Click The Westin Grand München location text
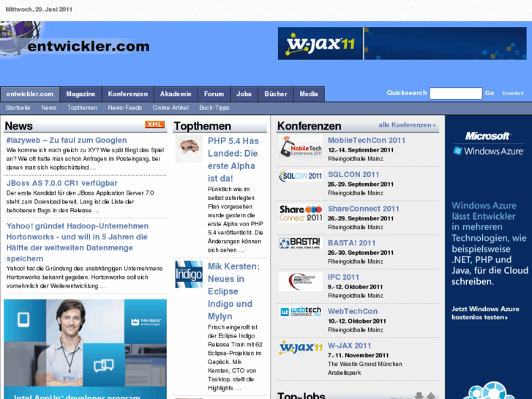This screenshot has width=532, height=399. tap(364, 364)
